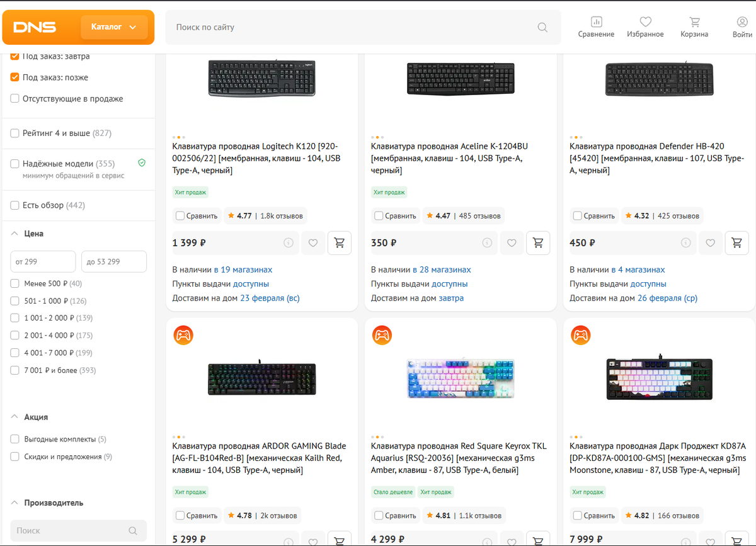Click the search magnifier icon in site search
Viewport: 756px width, 546px height.
[x=542, y=27]
